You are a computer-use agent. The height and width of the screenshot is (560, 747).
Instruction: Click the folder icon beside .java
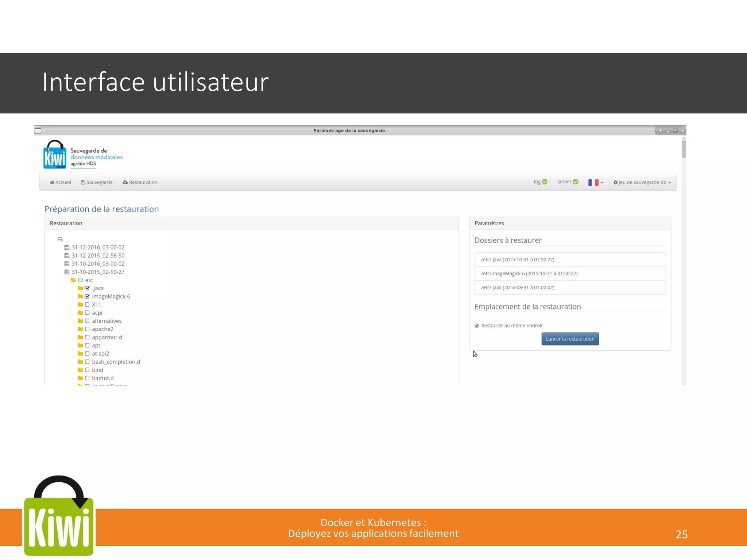point(80,288)
